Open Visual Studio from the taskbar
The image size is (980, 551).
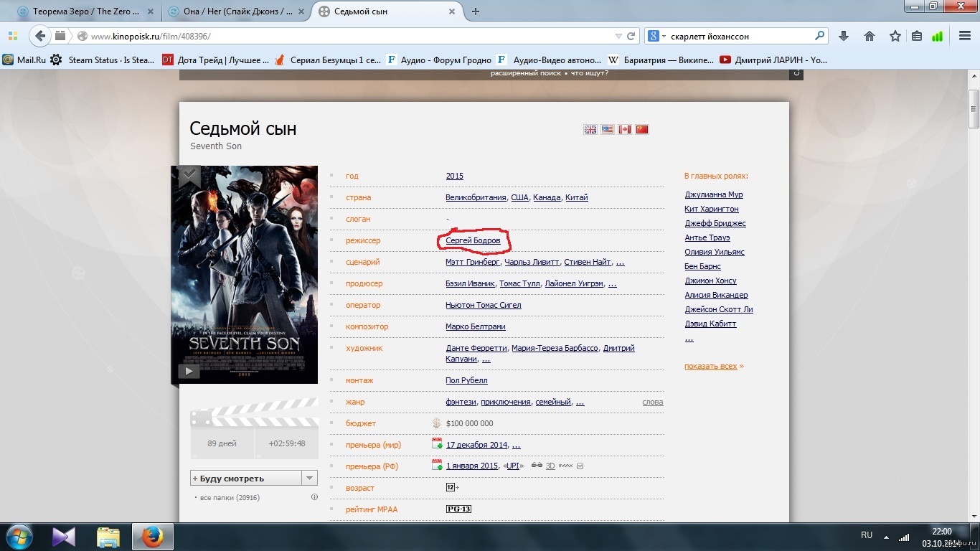[x=64, y=537]
